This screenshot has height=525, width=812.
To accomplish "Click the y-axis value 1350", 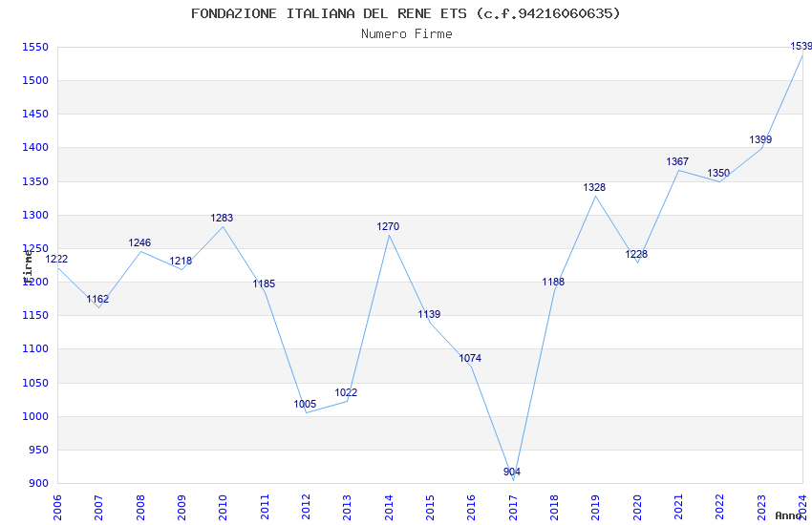I will pyautogui.click(x=35, y=181).
